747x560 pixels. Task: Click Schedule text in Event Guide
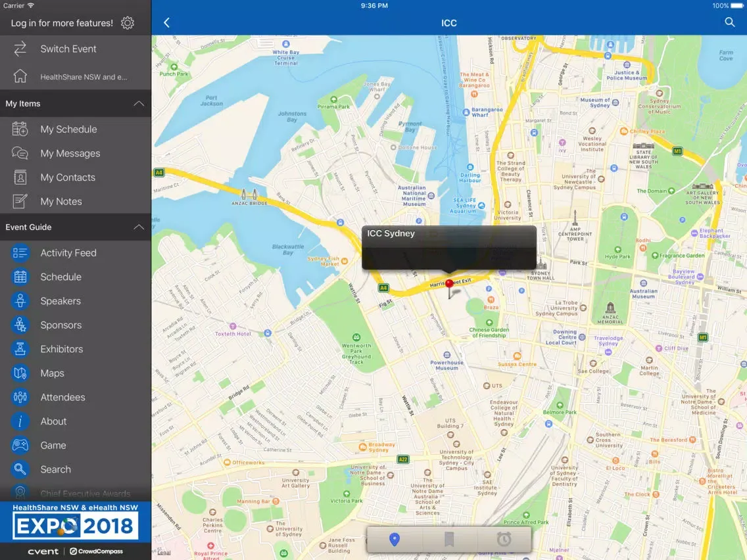pos(61,277)
